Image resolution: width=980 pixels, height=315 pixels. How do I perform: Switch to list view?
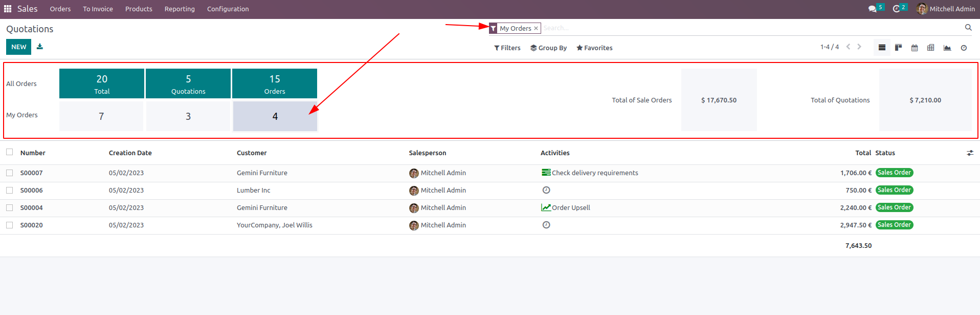882,48
